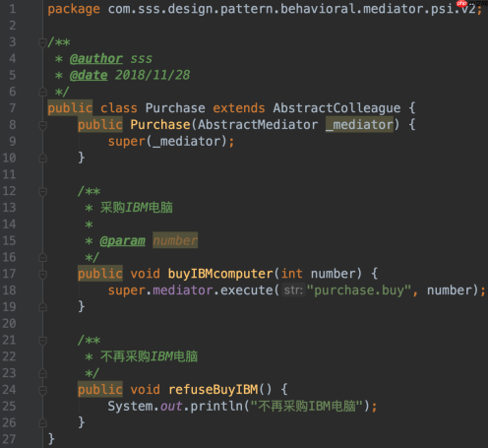488x448 pixels.
Task: Click the fold end marker at line 19
Action: 42,307
